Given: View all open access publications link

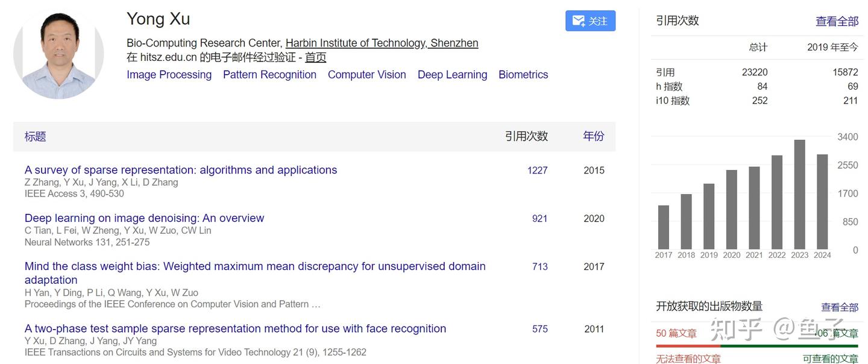Looking at the screenshot, I should click(839, 307).
